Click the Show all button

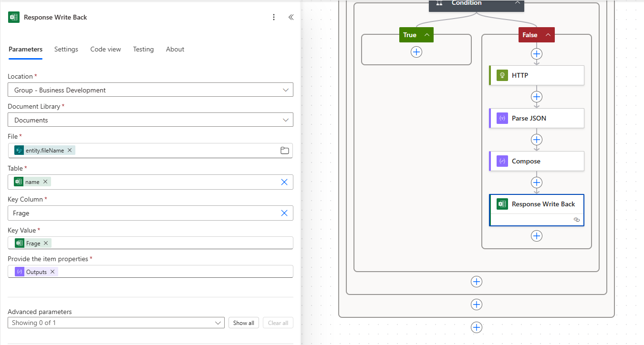(x=243, y=323)
